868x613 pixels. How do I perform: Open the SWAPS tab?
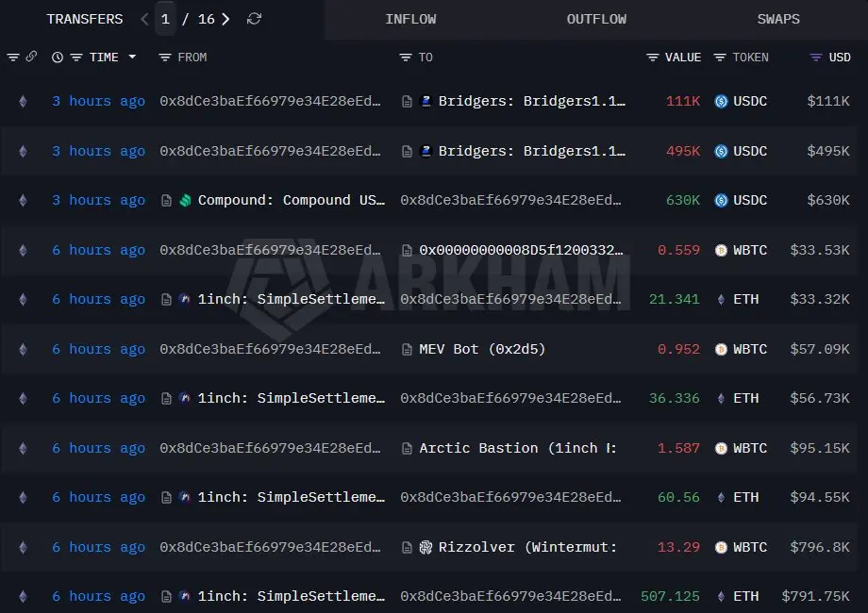click(777, 20)
